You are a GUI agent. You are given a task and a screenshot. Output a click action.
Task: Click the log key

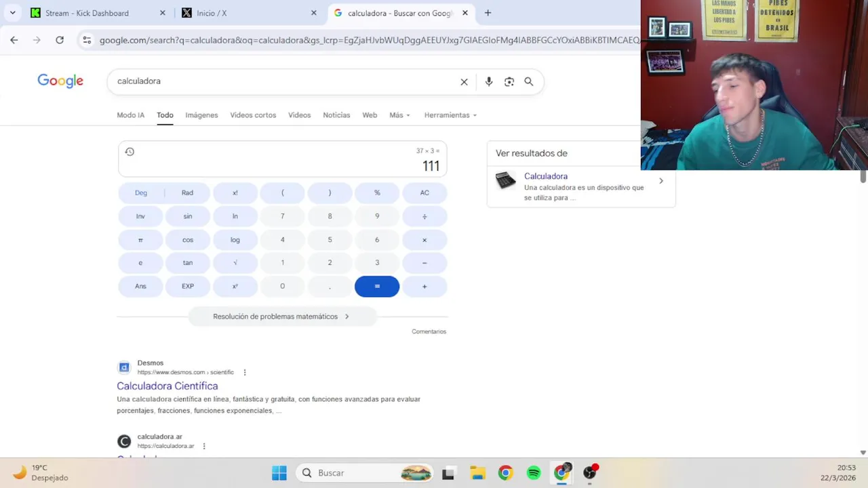[235, 240]
